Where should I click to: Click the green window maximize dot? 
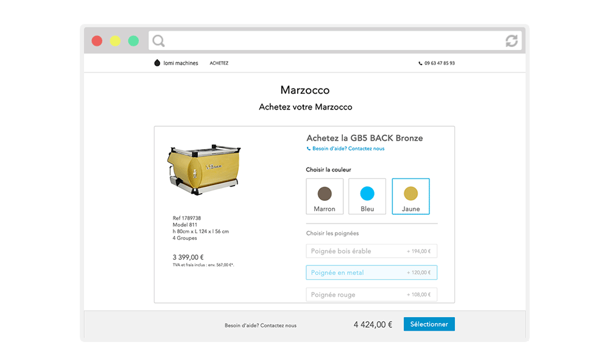(x=133, y=41)
